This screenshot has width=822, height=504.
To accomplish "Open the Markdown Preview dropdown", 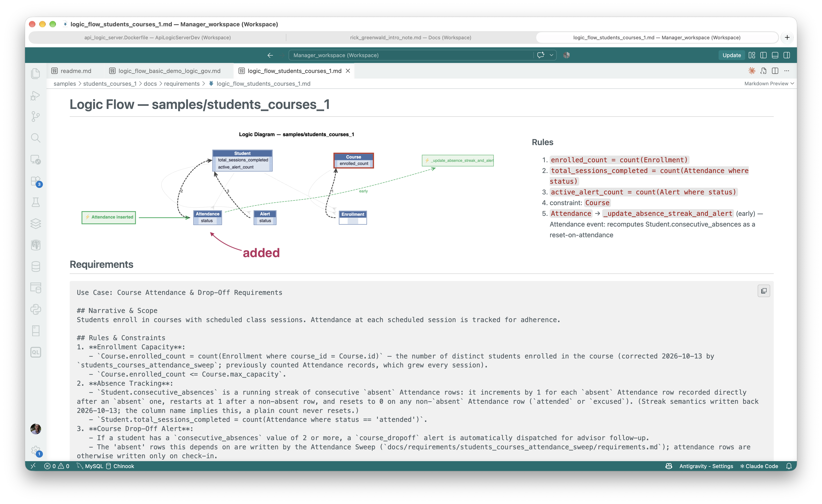I will (769, 84).
